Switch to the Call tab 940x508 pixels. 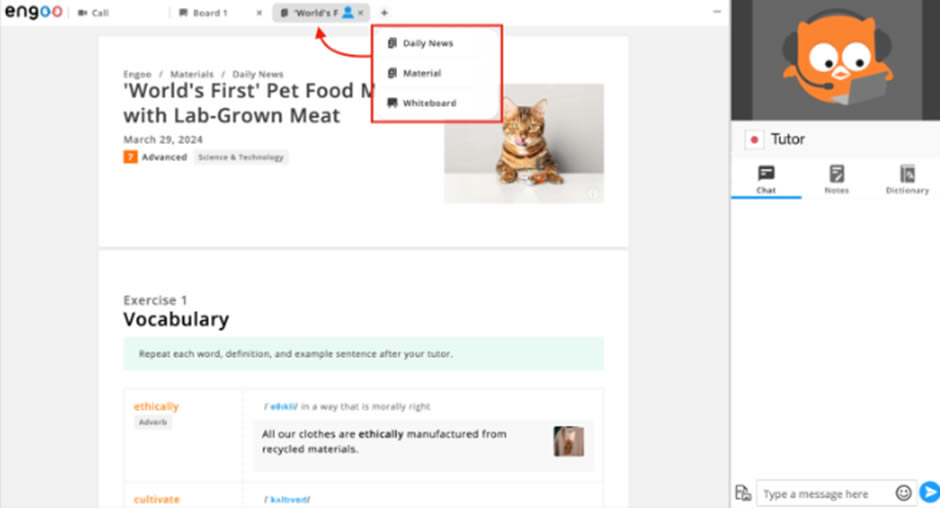(x=93, y=13)
